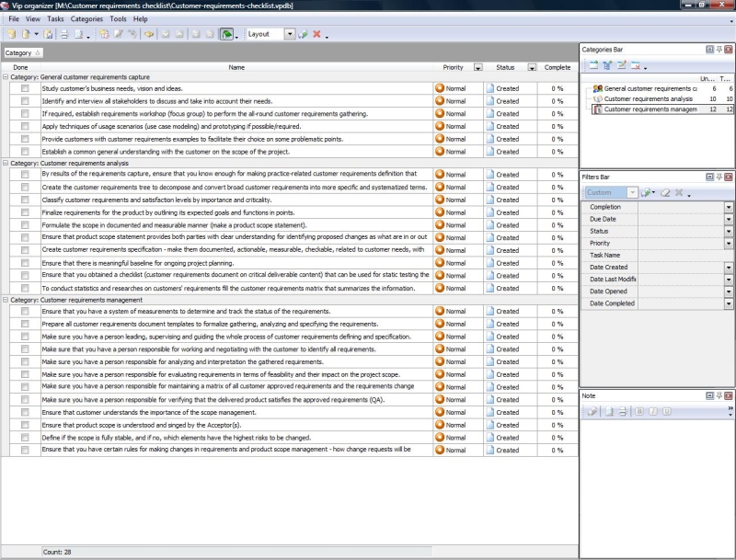Tick checkbox for 'Ensure that customer understands' task
The image size is (736, 560).
[x=25, y=412]
